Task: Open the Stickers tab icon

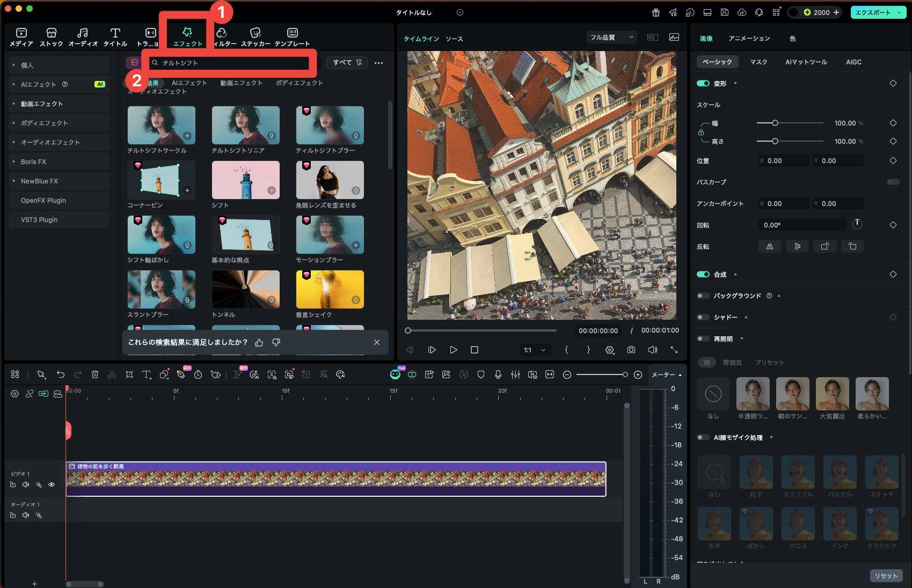Action: click(x=255, y=37)
